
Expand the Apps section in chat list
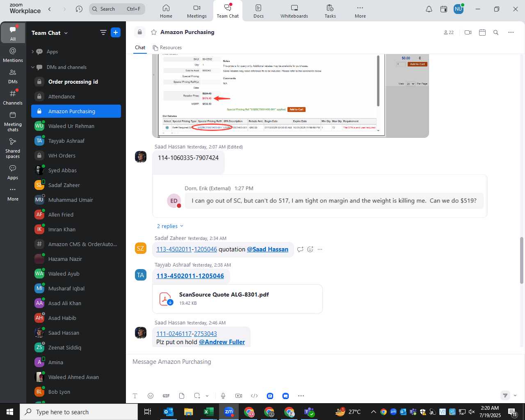click(x=33, y=52)
